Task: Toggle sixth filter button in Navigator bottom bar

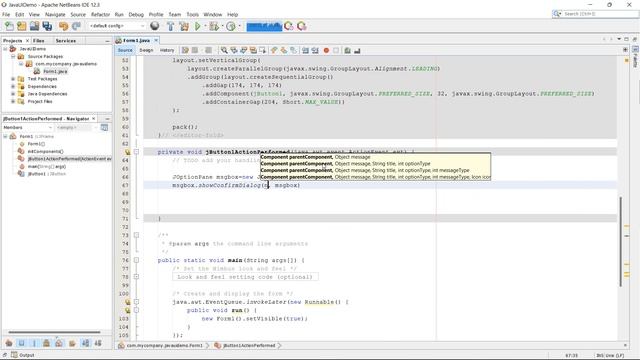Action: (x=72, y=343)
